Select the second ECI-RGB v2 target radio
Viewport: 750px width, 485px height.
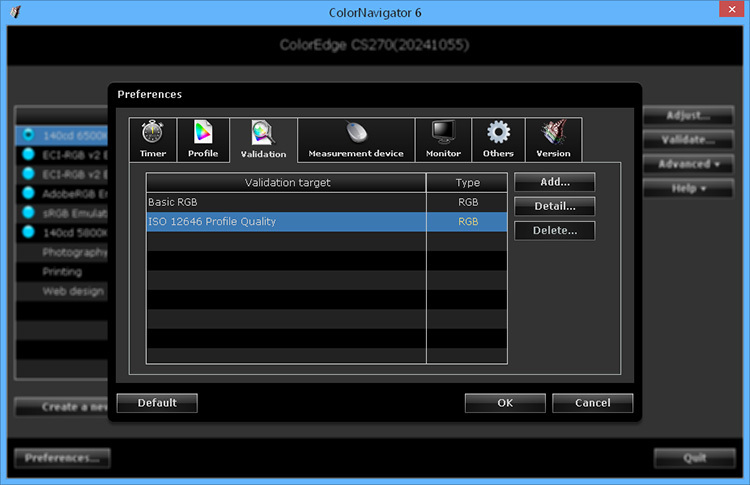(x=29, y=174)
